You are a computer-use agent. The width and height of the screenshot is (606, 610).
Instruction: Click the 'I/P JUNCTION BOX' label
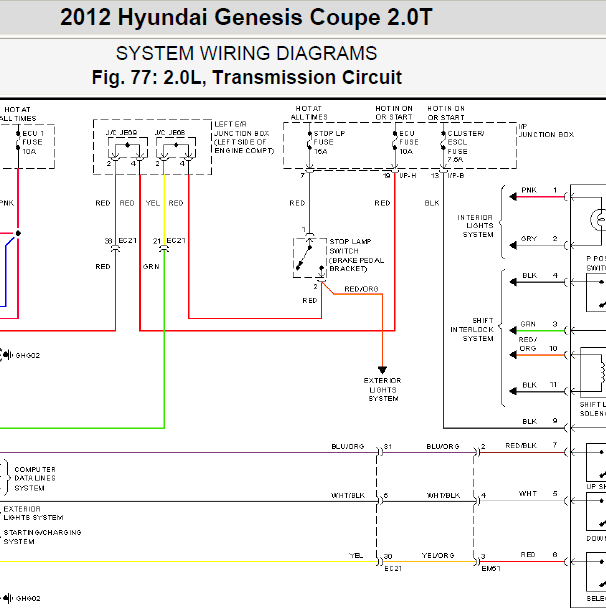click(546, 131)
